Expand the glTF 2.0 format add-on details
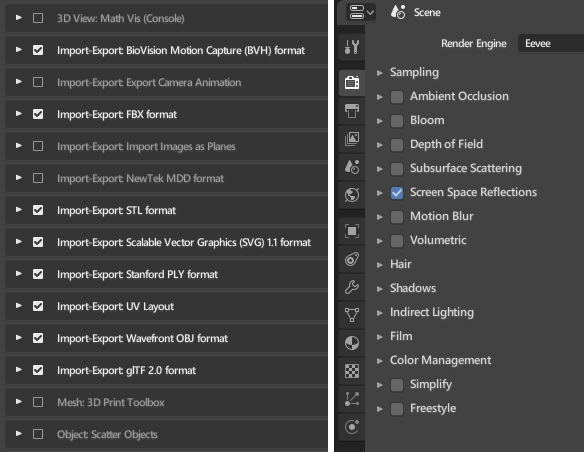Viewport: 584px width, 452px height. coord(18,370)
